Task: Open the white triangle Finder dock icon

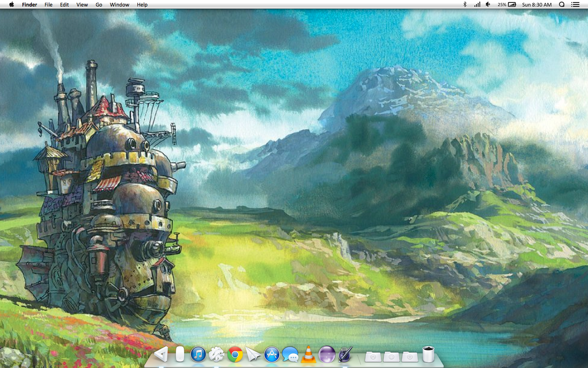Action: coord(161,354)
